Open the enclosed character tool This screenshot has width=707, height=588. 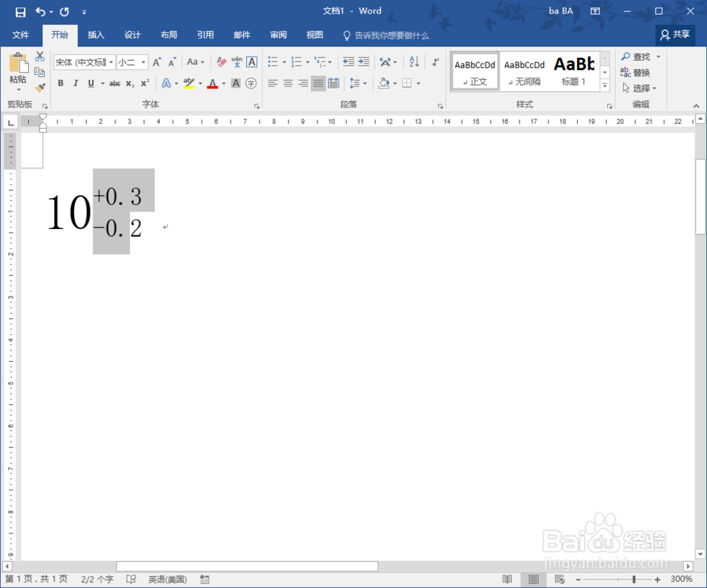[251, 83]
